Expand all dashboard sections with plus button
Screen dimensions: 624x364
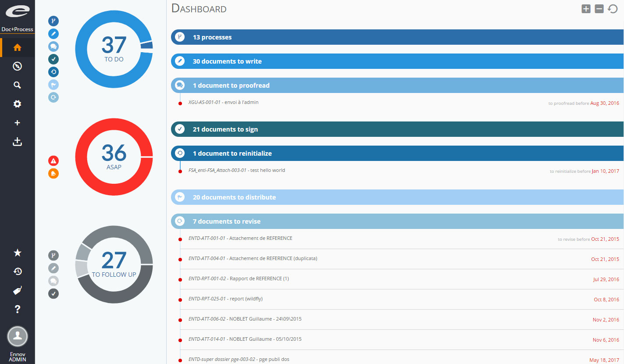pos(586,9)
